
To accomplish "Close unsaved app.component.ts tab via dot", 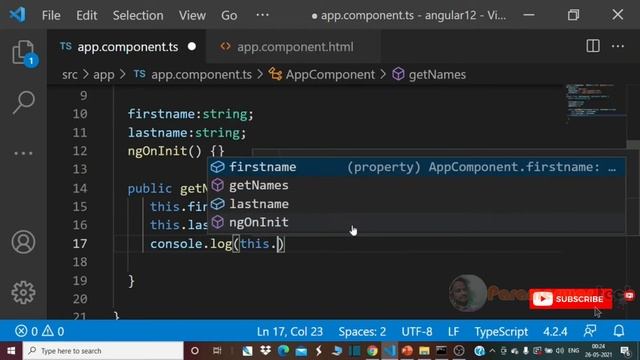I will [x=192, y=47].
